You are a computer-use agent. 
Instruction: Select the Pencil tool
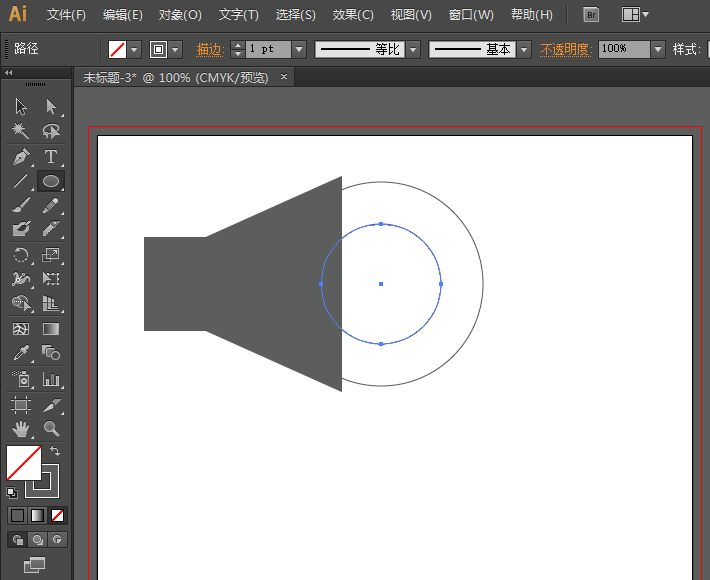pos(51,205)
